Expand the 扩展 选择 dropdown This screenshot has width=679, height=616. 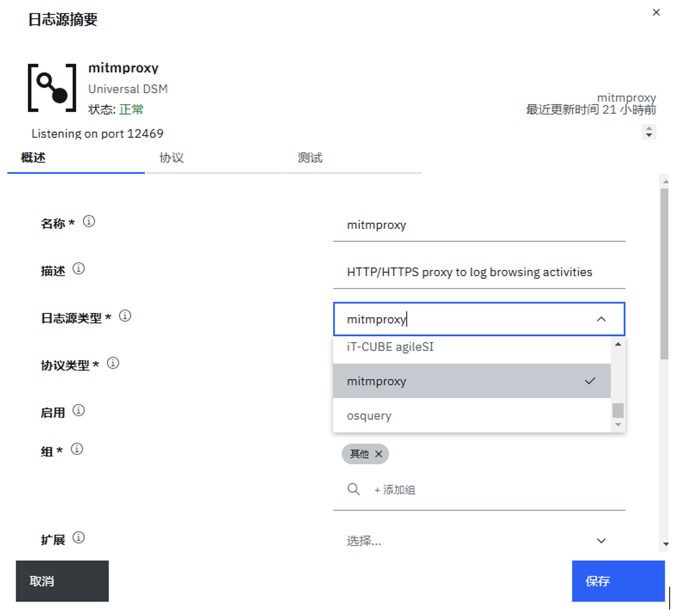601,541
